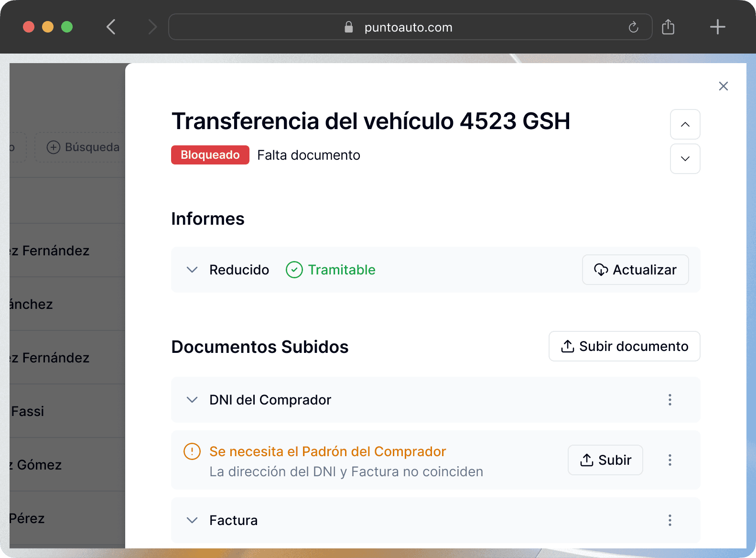Viewport: 756px width, 558px height.
Task: Select the Fassi row in background list
Action: coord(67,411)
